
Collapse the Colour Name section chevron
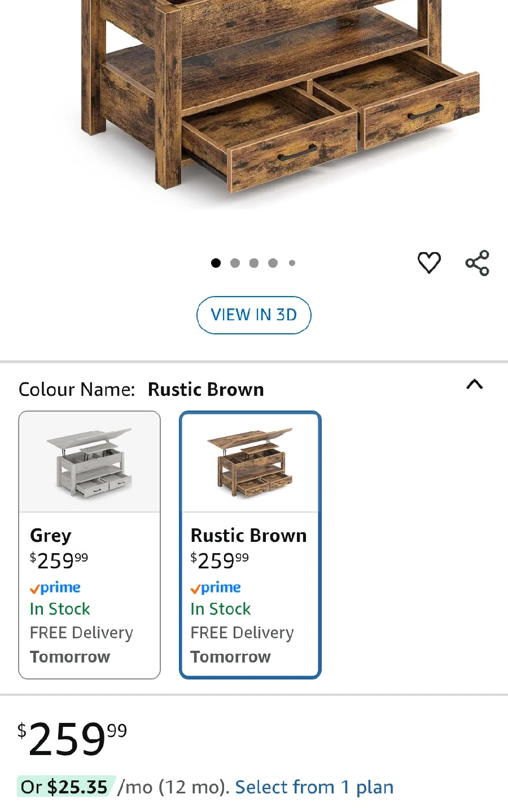click(x=475, y=385)
